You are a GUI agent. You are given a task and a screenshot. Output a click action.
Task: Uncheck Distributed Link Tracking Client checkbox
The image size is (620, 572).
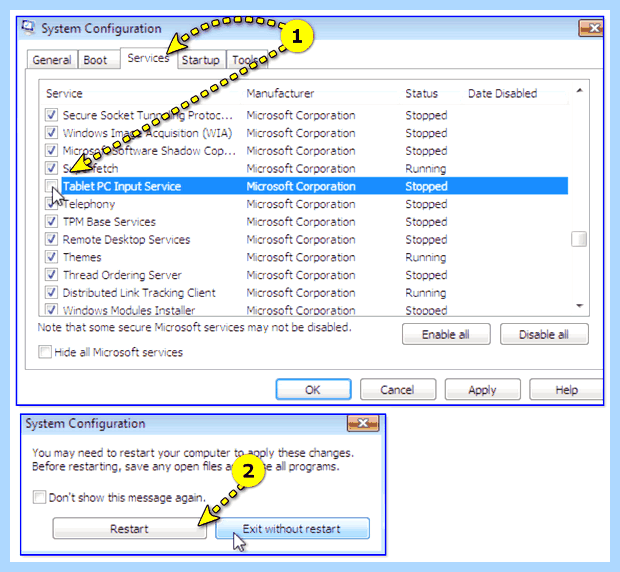(51, 293)
